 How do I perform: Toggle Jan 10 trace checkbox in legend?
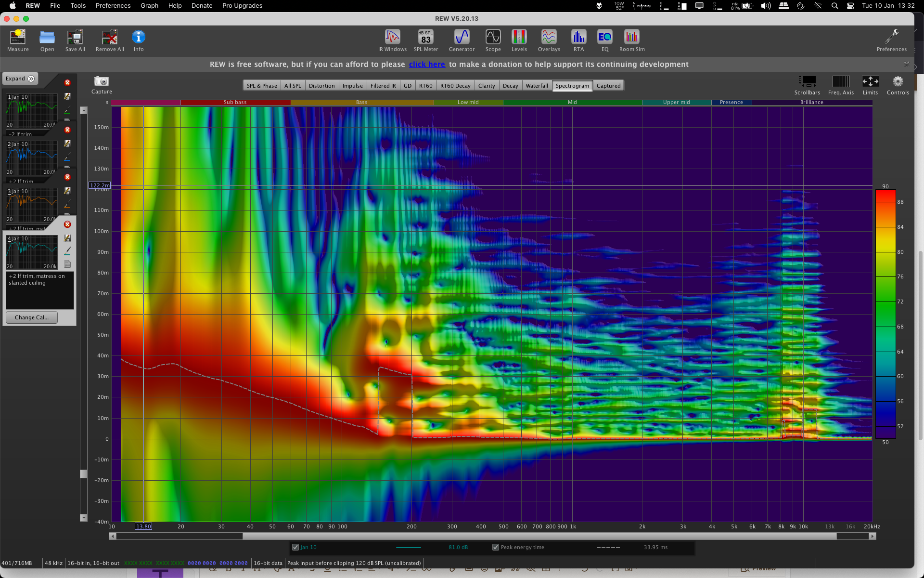295,547
